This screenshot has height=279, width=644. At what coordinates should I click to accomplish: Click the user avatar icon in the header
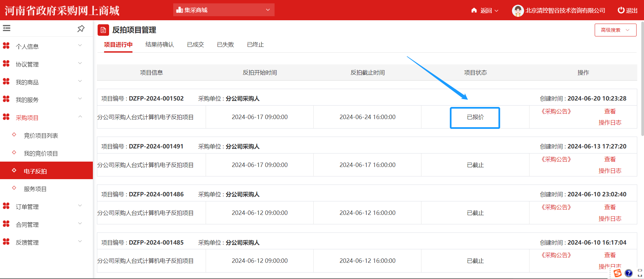tap(518, 10)
